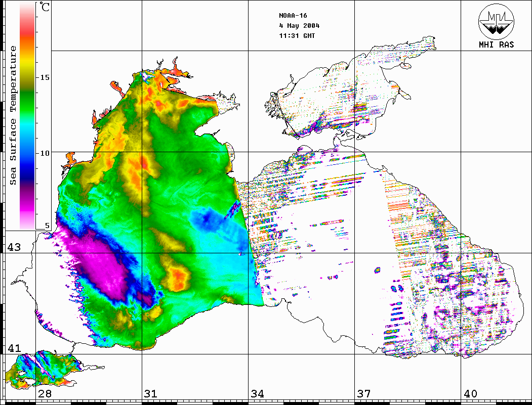Click the MHI RAS logo emblem
Screen dimensions: 532x405
coord(497,21)
